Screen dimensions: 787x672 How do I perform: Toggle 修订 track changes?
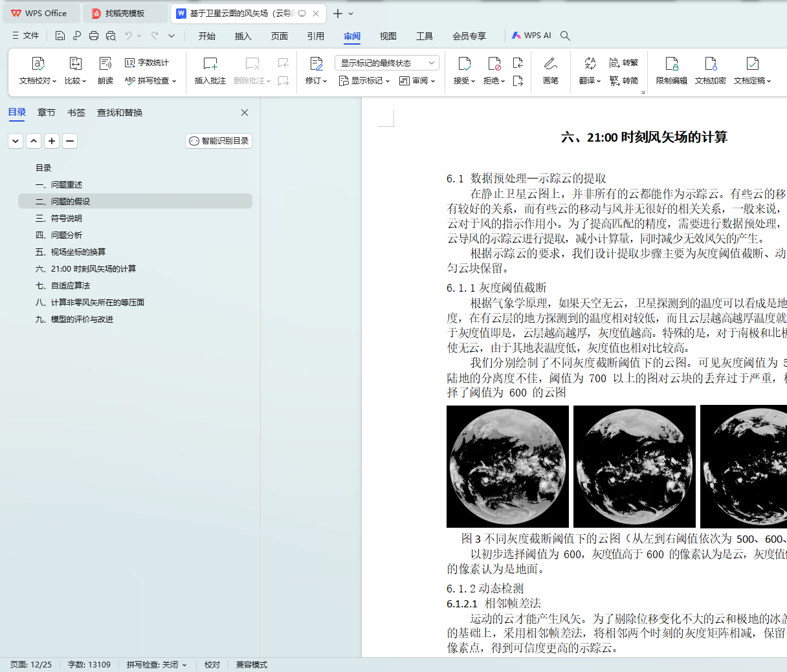click(316, 71)
